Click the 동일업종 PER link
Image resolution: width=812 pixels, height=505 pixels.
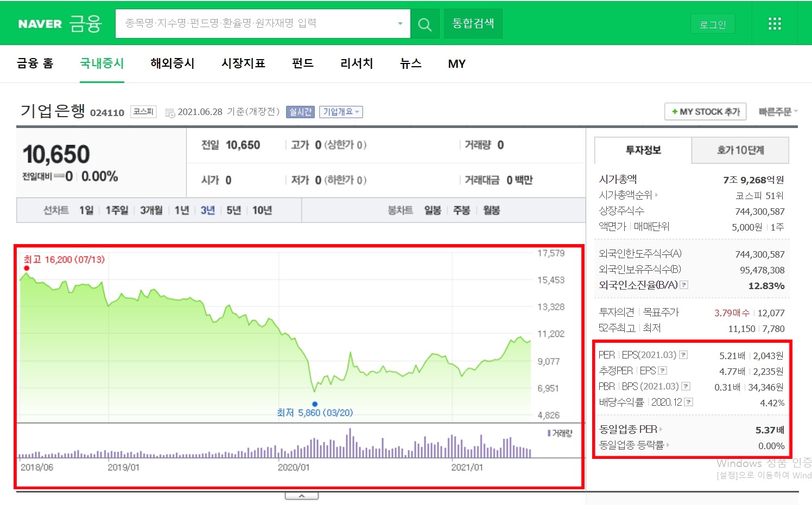pyautogui.click(x=630, y=429)
